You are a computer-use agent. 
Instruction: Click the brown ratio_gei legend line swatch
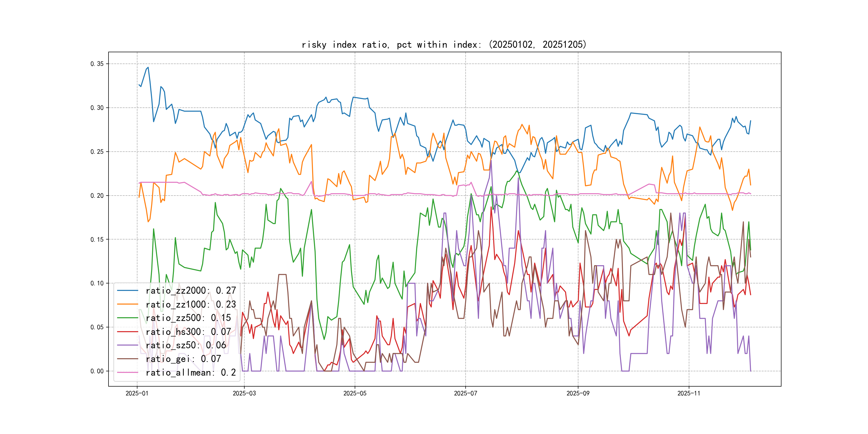[127, 359]
